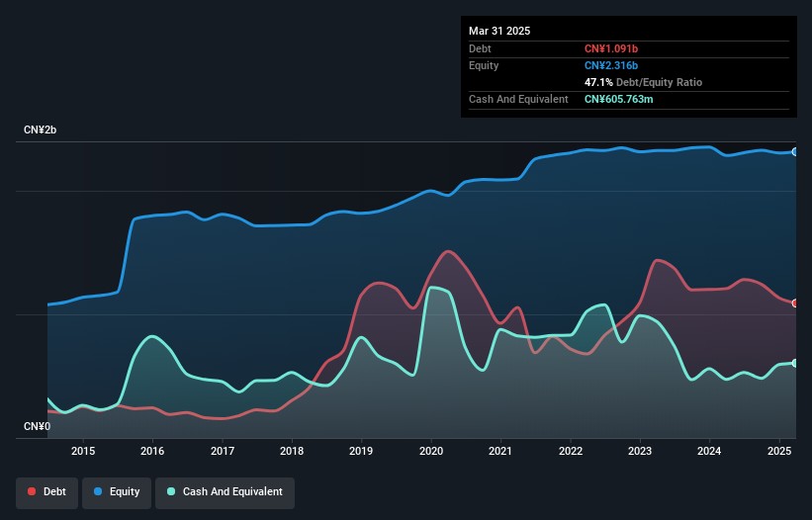Click the 2015 x-axis label

click(x=83, y=451)
